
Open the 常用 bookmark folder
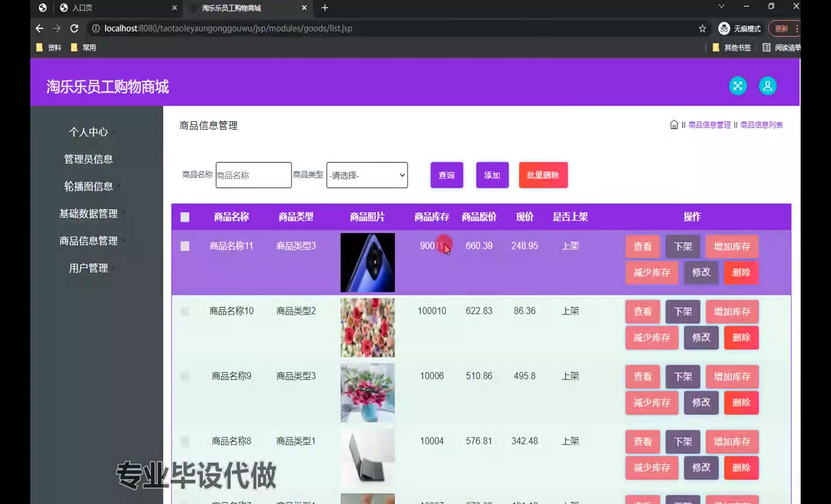click(83, 47)
